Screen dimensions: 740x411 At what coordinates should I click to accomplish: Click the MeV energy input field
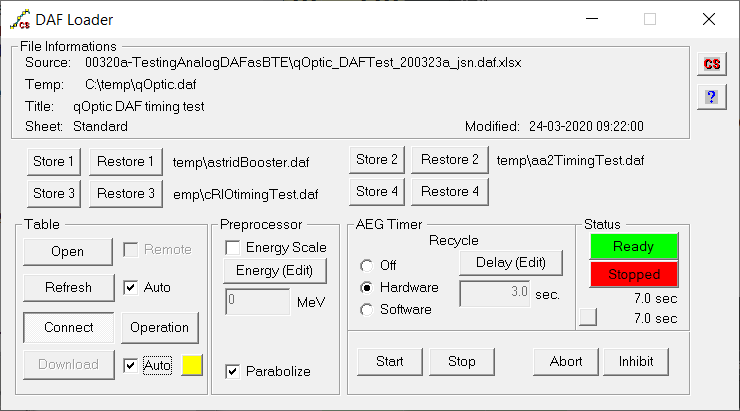pyautogui.click(x=258, y=301)
